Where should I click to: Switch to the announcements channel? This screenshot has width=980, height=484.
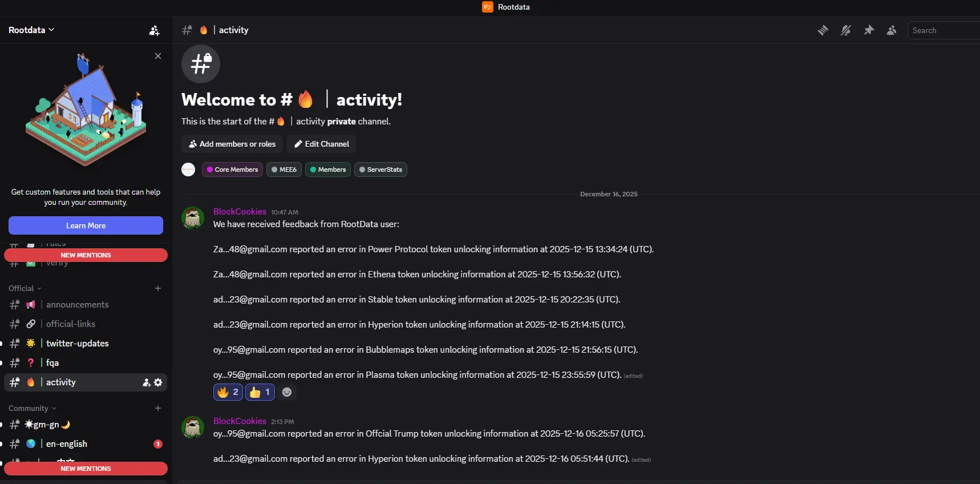[77, 305]
